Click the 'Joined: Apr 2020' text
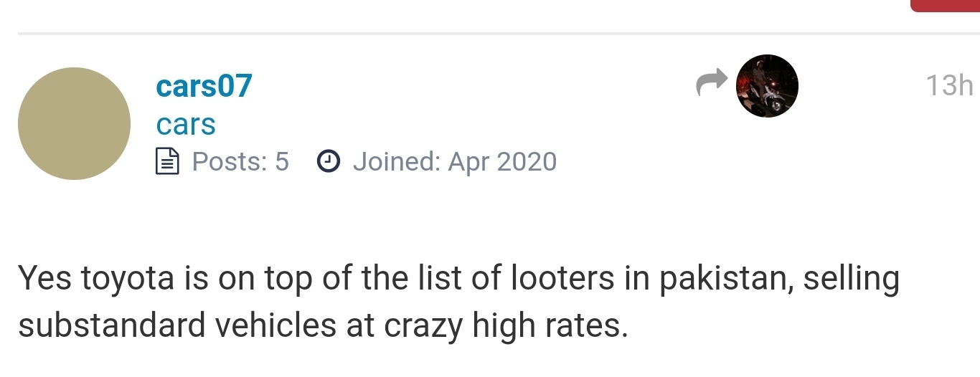Screen dimensions: 980x377 point(455,162)
